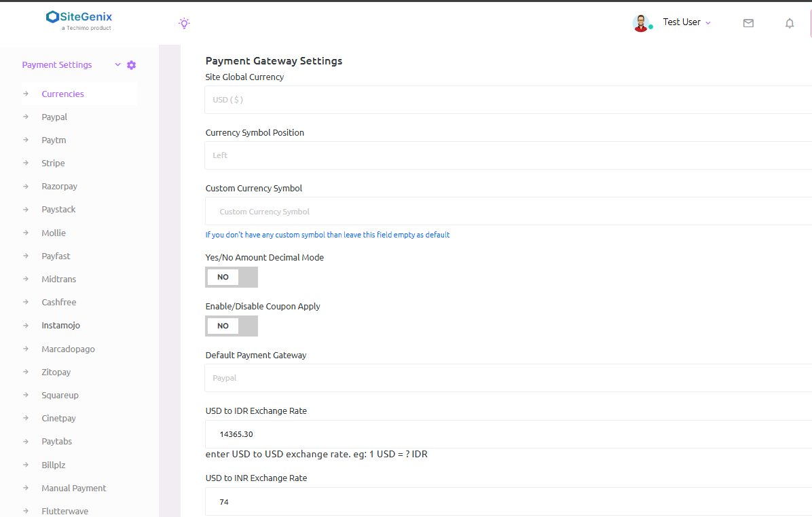Click the Test User avatar picture
The width and height of the screenshot is (812, 517).
(x=641, y=23)
